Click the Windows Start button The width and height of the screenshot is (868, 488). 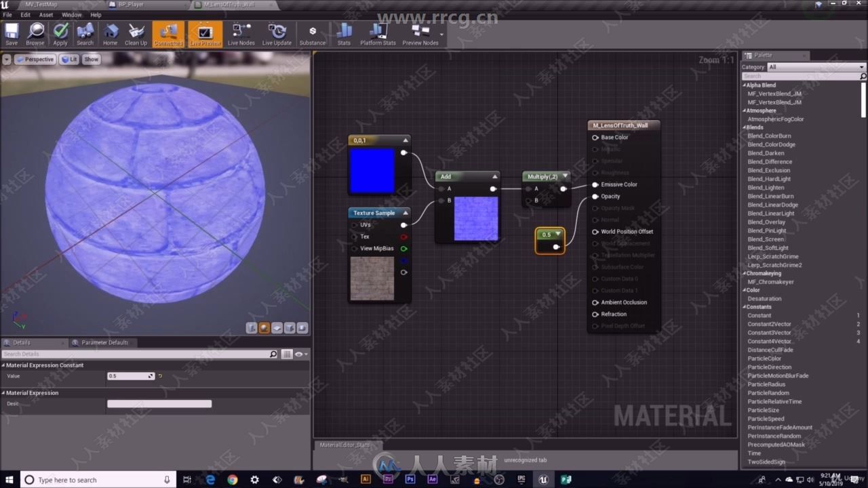pyautogui.click(x=9, y=479)
